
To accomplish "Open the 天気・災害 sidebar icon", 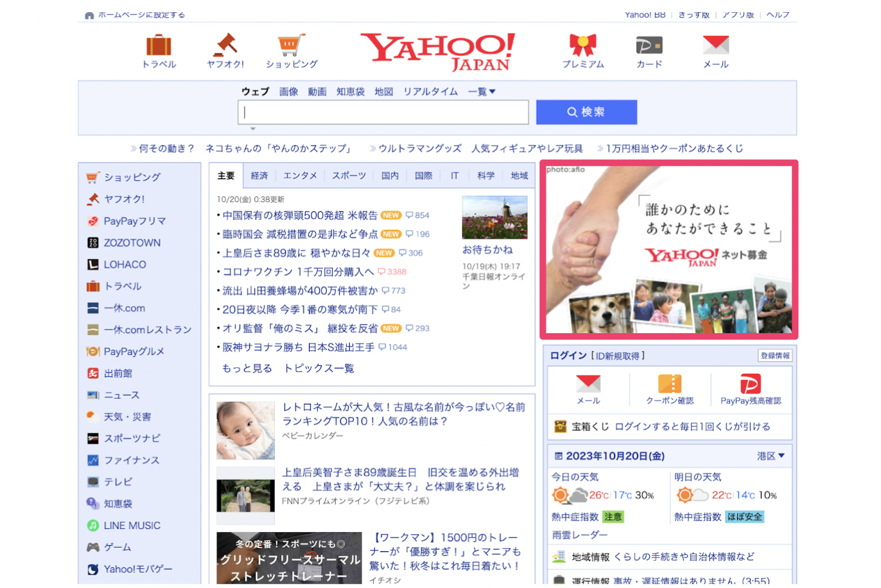I will click(92, 416).
